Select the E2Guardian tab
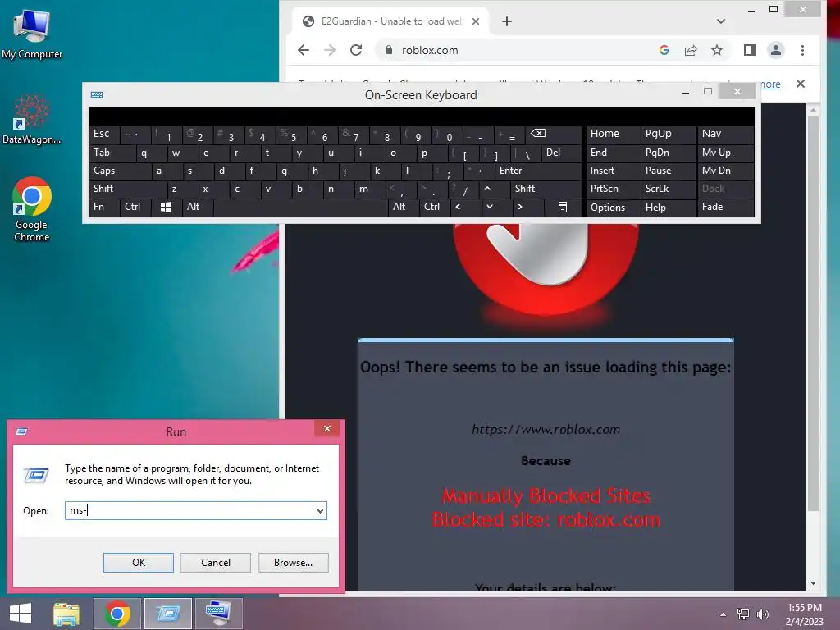The image size is (840, 630). pos(390,21)
